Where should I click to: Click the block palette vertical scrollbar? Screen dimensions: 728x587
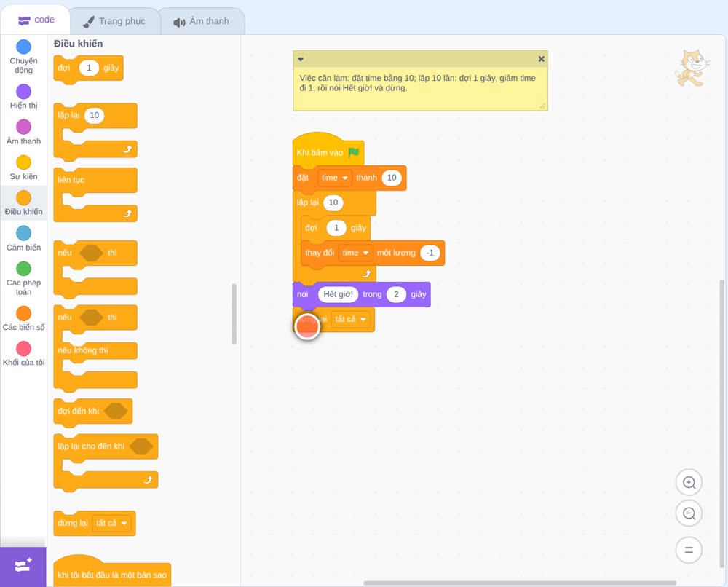click(x=234, y=313)
